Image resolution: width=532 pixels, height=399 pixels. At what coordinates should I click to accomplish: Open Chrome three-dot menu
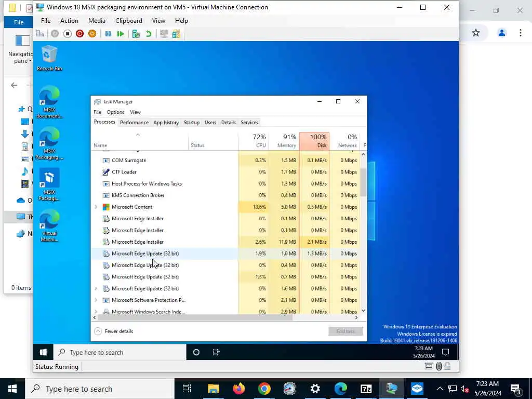520,33
